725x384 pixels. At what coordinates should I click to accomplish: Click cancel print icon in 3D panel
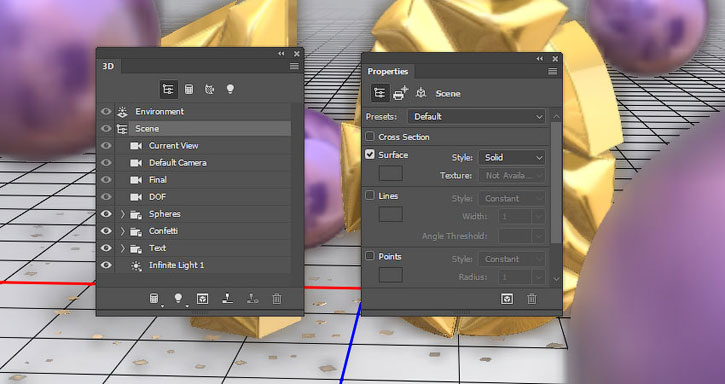(x=252, y=299)
